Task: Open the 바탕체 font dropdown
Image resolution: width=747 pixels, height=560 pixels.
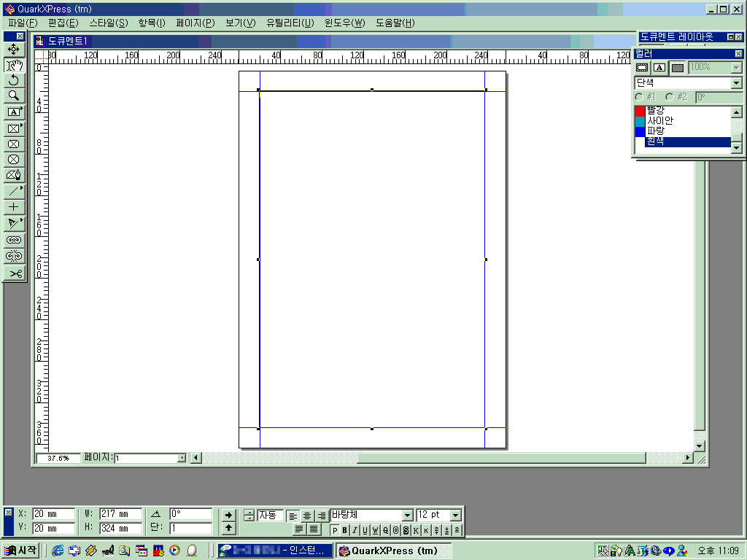Action: 408,516
